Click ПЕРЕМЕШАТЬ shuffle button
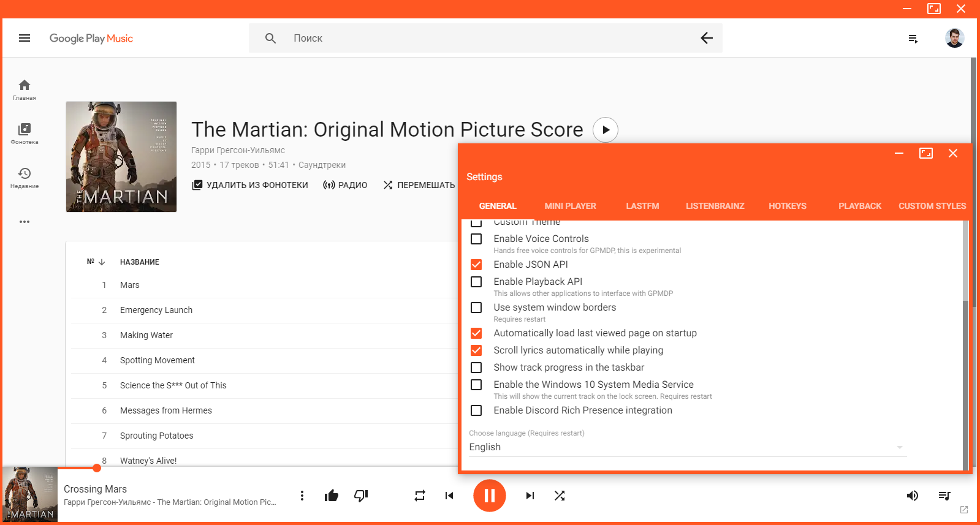980x525 pixels. tap(419, 185)
